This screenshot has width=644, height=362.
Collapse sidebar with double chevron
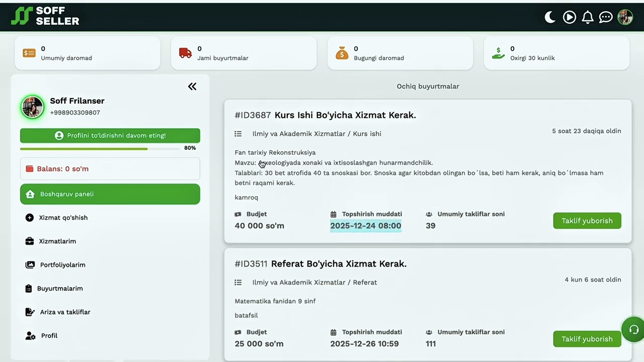pyautogui.click(x=192, y=86)
